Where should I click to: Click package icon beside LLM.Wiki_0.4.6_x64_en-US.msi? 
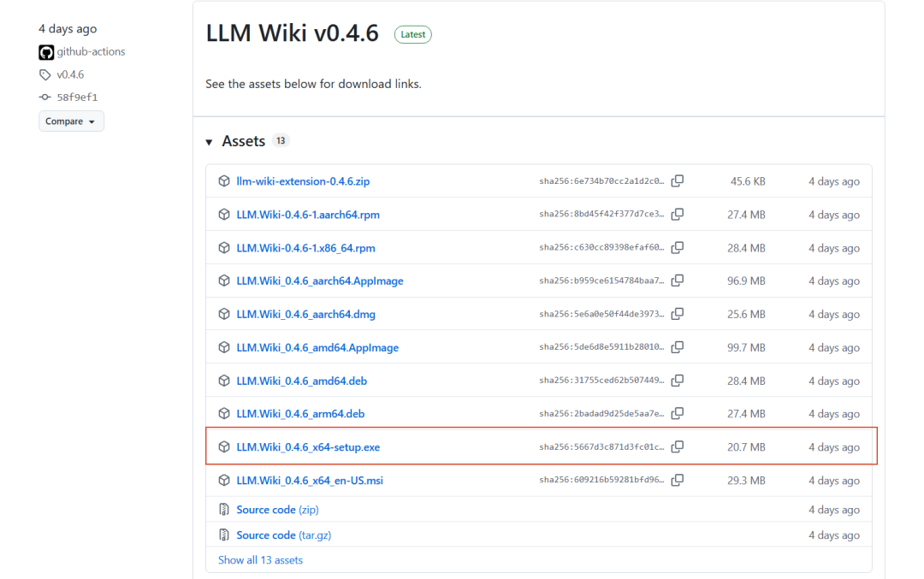click(224, 480)
